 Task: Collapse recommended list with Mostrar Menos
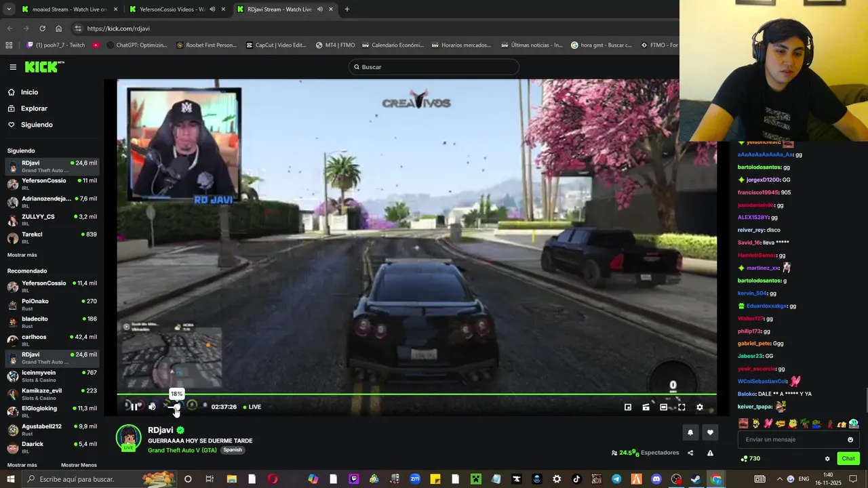point(79,465)
